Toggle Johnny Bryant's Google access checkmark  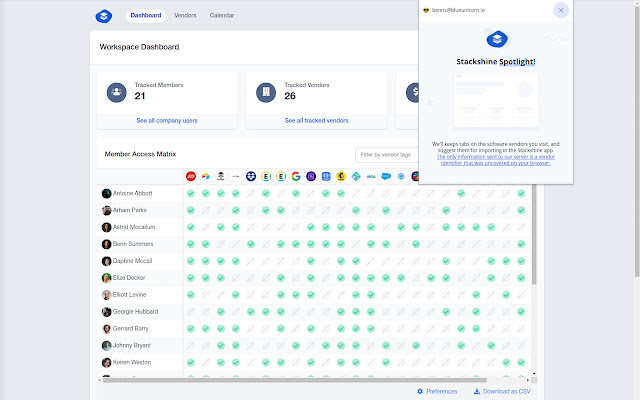click(296, 346)
